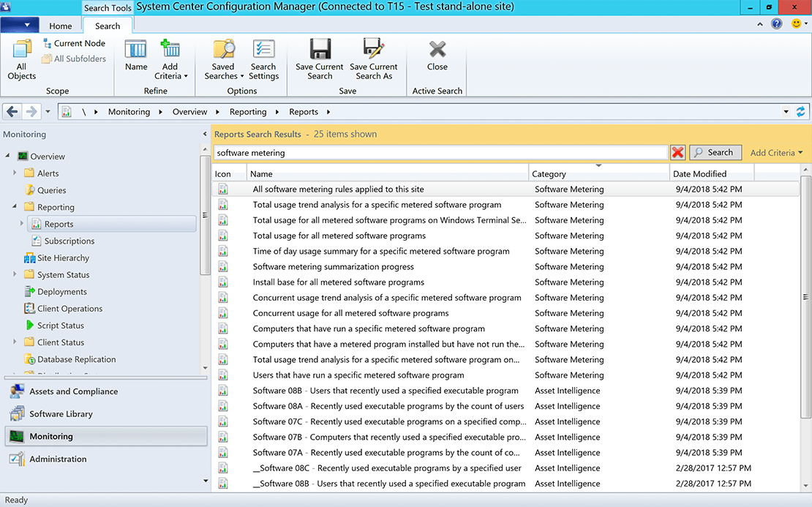
Task: Switch to the Home ribbon tab
Action: (61, 26)
